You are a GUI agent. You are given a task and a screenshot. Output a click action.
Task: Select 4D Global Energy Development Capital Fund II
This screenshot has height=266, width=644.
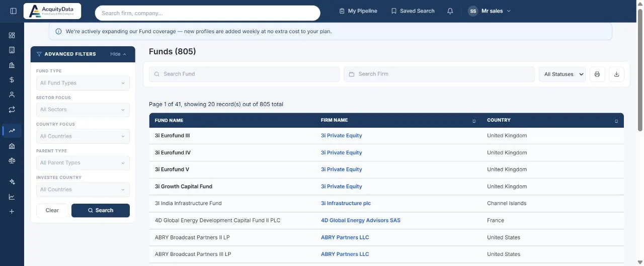[218, 220]
